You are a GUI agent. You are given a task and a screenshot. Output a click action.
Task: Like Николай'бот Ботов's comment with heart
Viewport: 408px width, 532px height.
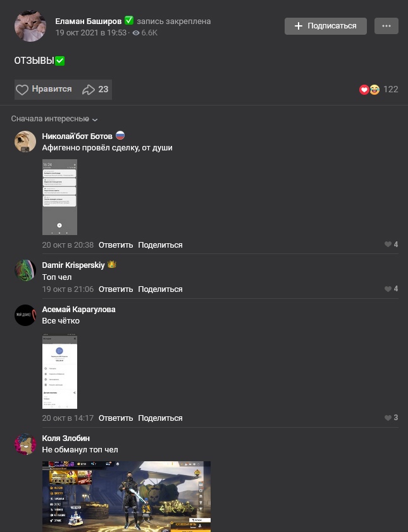pyautogui.click(x=391, y=245)
